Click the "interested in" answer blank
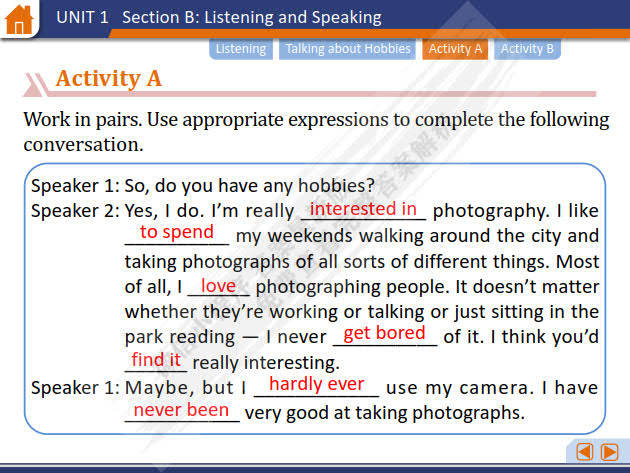This screenshot has height=473, width=630. [363, 209]
